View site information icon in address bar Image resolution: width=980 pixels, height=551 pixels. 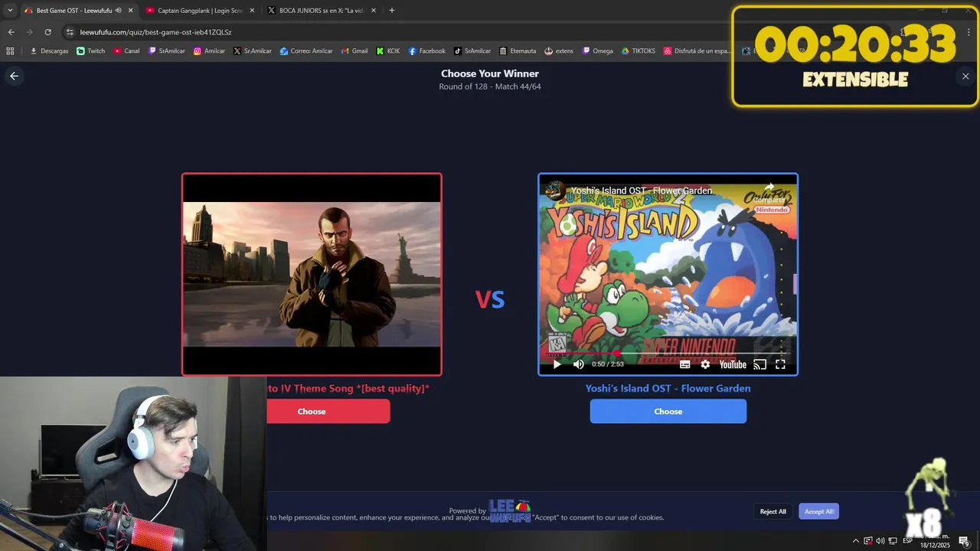[x=70, y=32]
